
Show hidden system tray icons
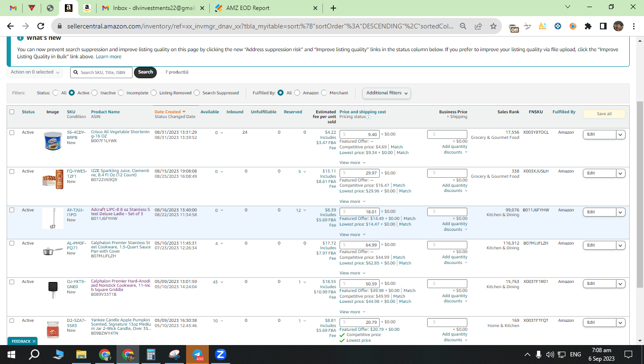coord(528,354)
